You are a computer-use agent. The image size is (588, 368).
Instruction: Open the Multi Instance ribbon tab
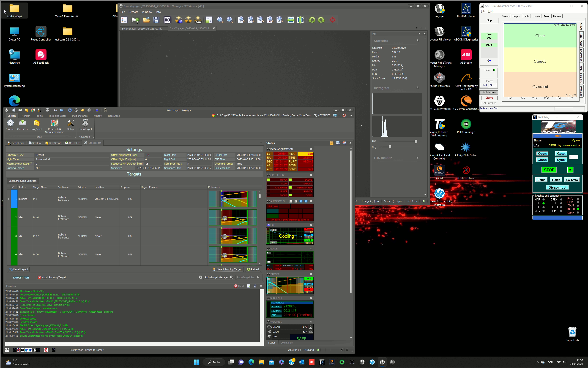pos(80,116)
